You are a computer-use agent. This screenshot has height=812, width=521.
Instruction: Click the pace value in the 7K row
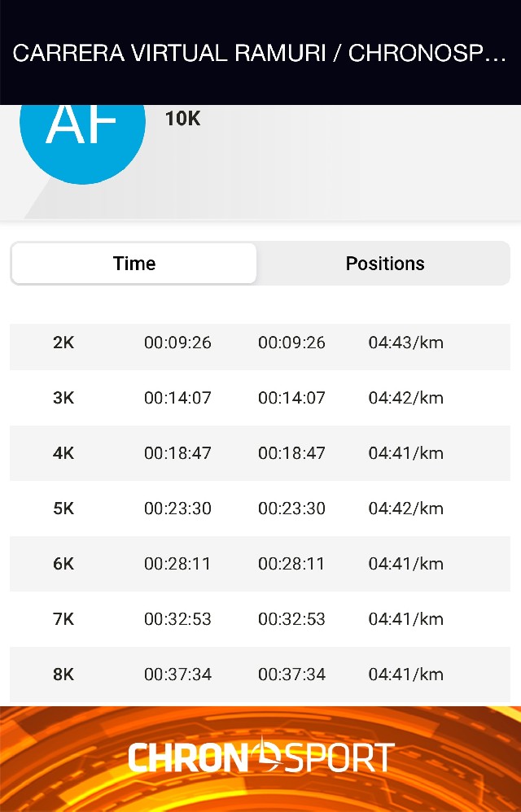405,619
